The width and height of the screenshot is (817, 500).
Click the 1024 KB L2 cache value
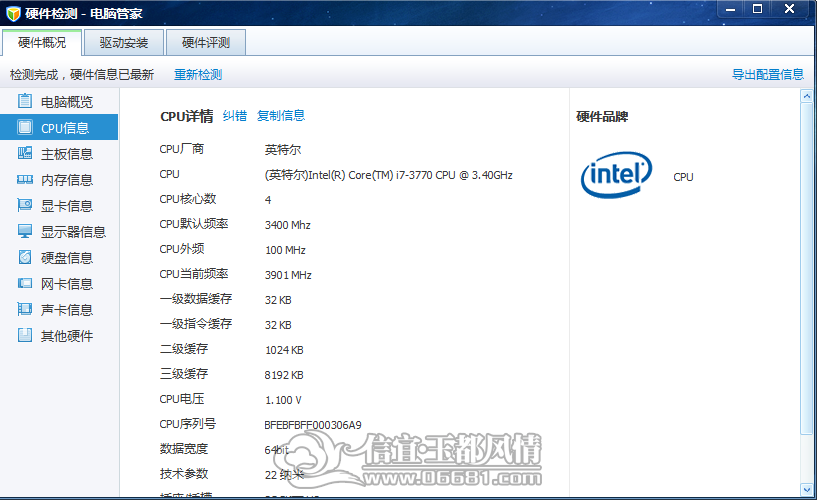pos(284,350)
